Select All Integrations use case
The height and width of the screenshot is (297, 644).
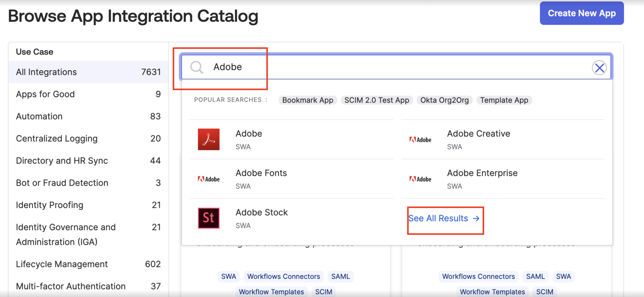(x=88, y=72)
